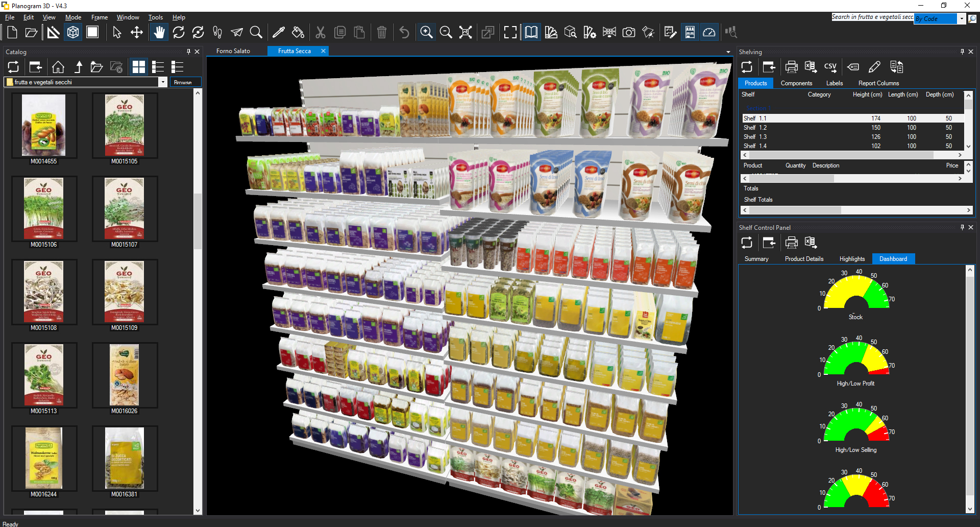Open the Tools menu
The image size is (980, 527).
(x=155, y=17)
